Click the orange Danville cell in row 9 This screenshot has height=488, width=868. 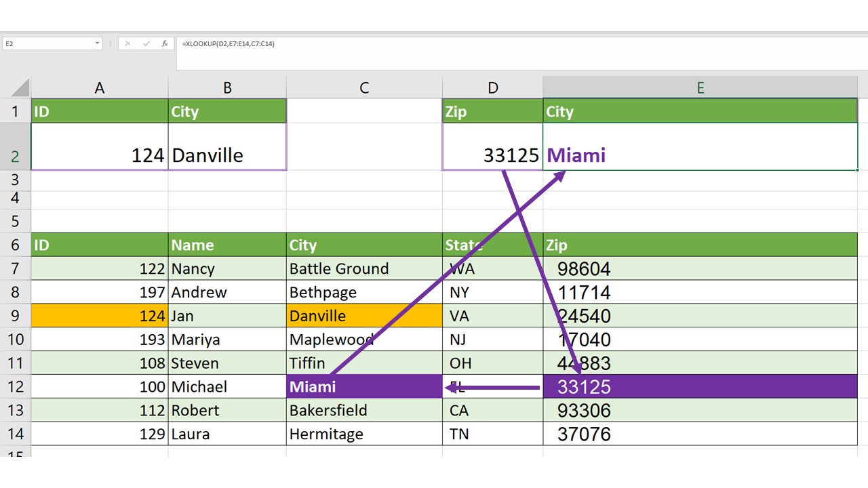pos(364,316)
